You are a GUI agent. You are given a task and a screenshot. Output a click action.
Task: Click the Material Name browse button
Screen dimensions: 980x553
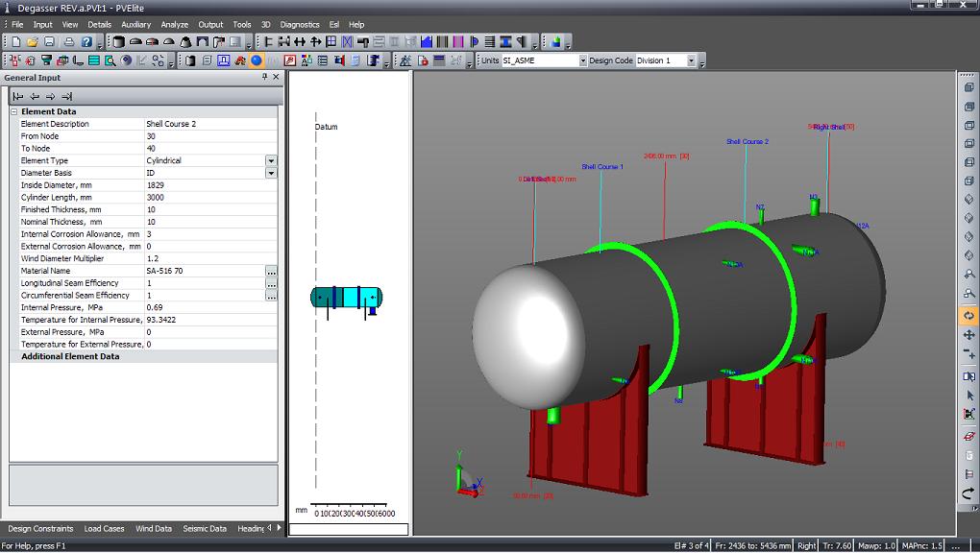pyautogui.click(x=271, y=272)
